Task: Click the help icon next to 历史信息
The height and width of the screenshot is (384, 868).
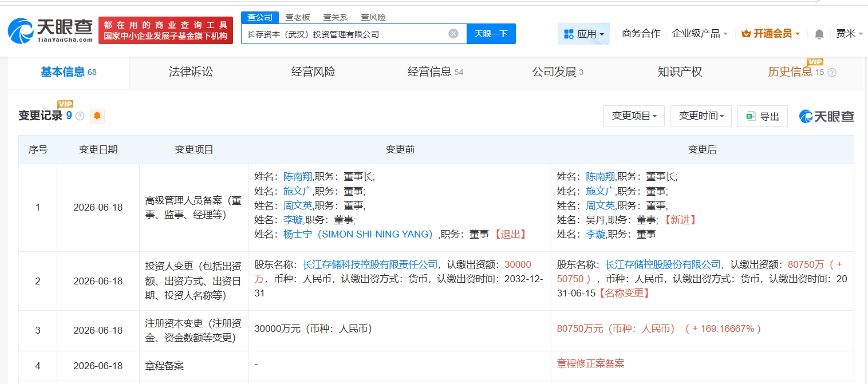Action: (832, 73)
